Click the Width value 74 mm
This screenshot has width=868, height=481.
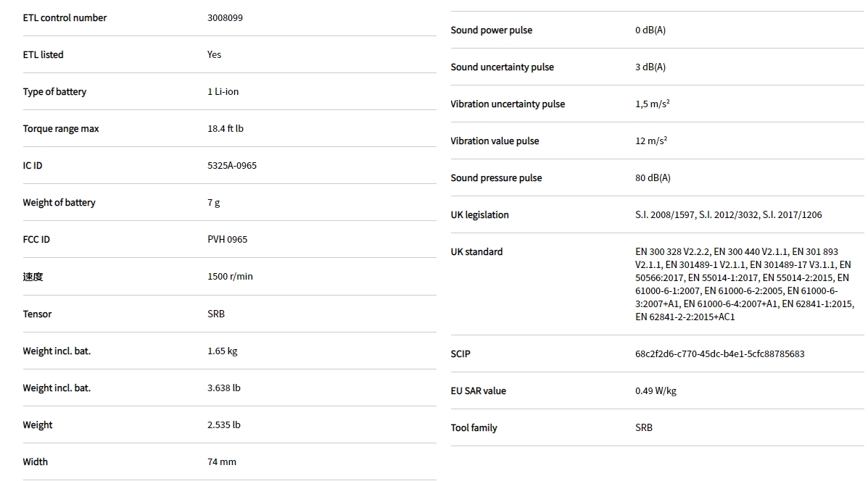(x=221, y=462)
